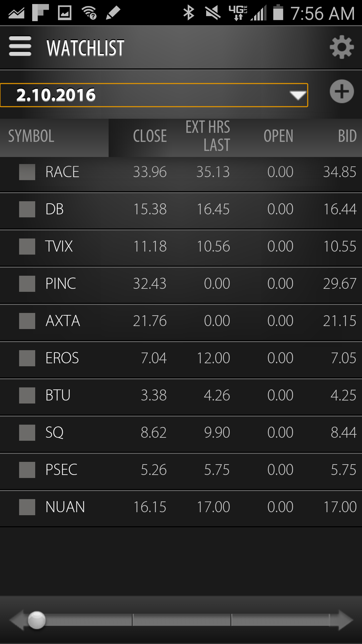Select the TVIX row checkbox

(x=27, y=247)
